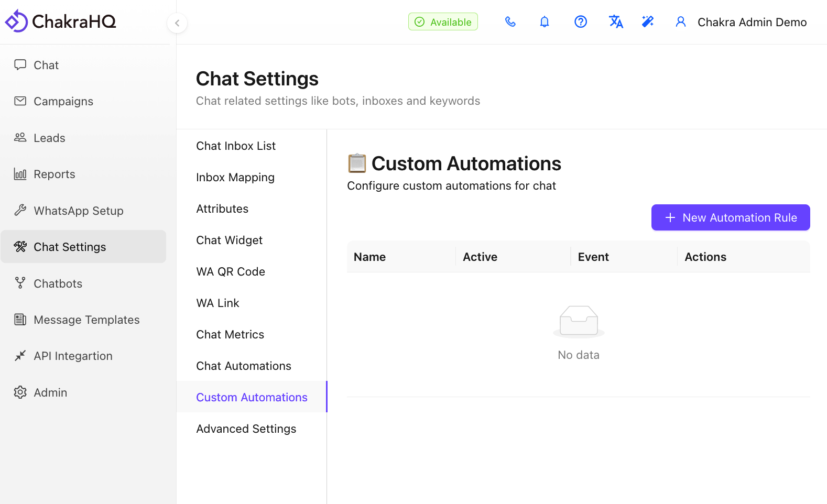Toggle the Available status badge
Image resolution: width=827 pixels, height=504 pixels.
pyautogui.click(x=443, y=22)
